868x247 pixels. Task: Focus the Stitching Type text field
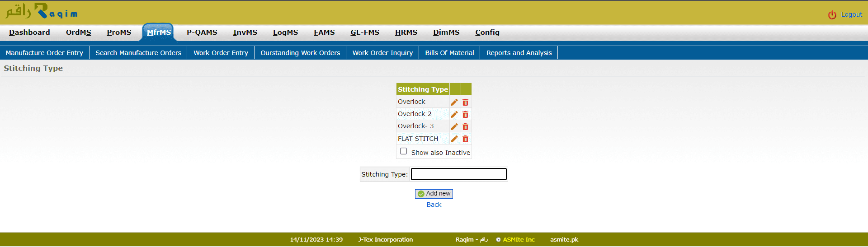coord(458,174)
